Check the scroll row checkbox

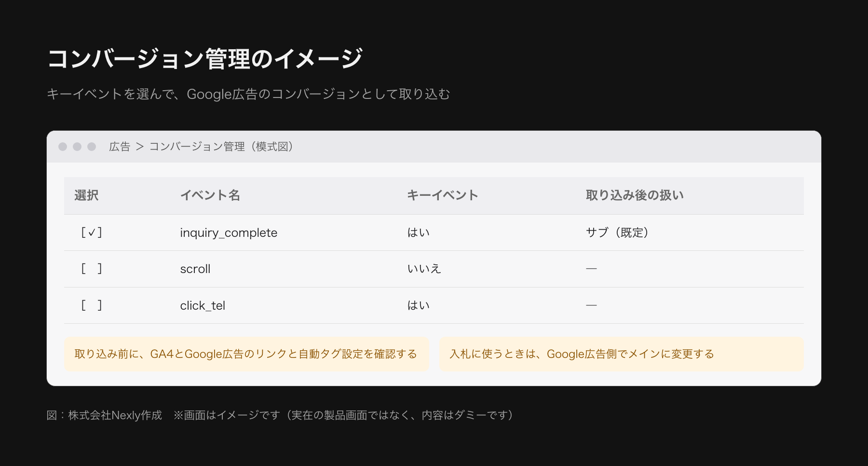92,269
